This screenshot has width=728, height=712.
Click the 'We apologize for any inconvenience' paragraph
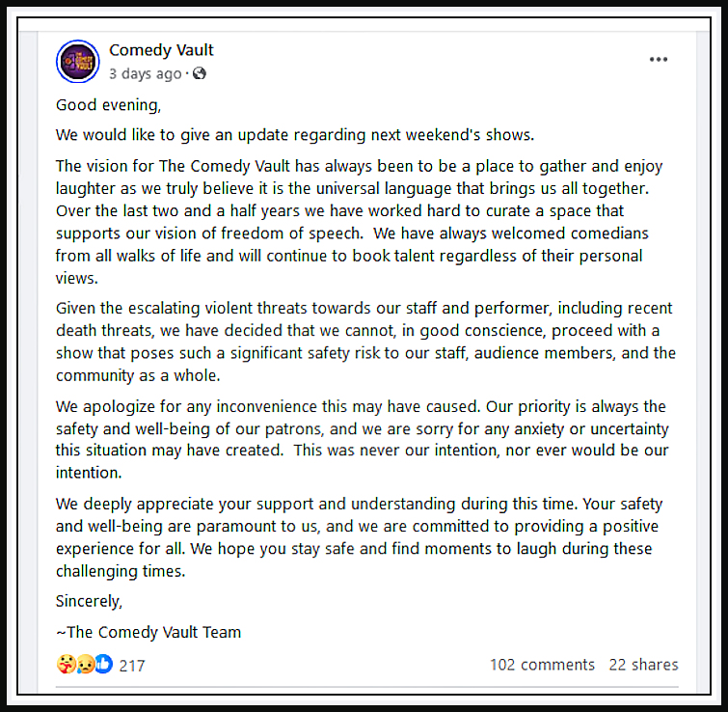(x=363, y=439)
